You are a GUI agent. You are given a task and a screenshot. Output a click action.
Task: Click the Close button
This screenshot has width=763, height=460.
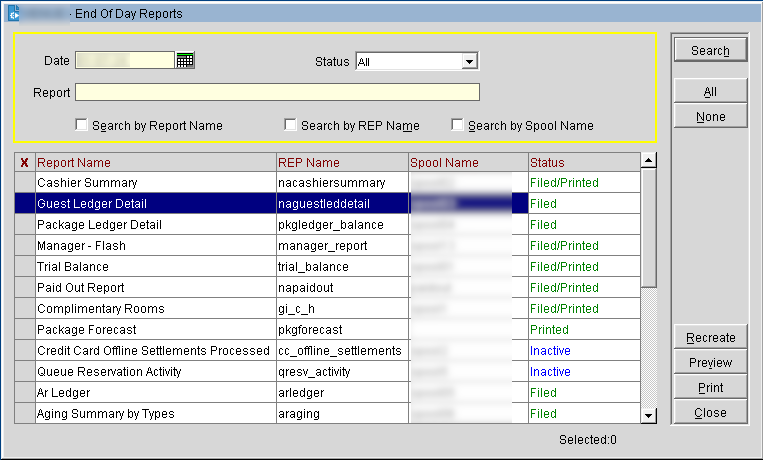click(x=710, y=412)
